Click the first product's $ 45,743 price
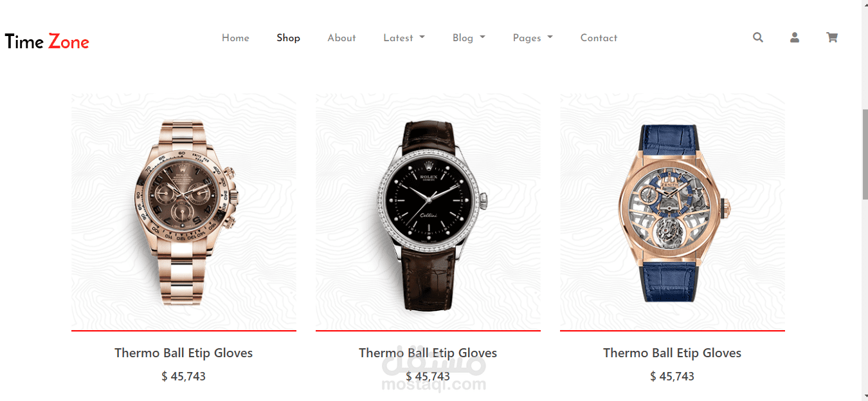868x401 pixels. point(184,377)
